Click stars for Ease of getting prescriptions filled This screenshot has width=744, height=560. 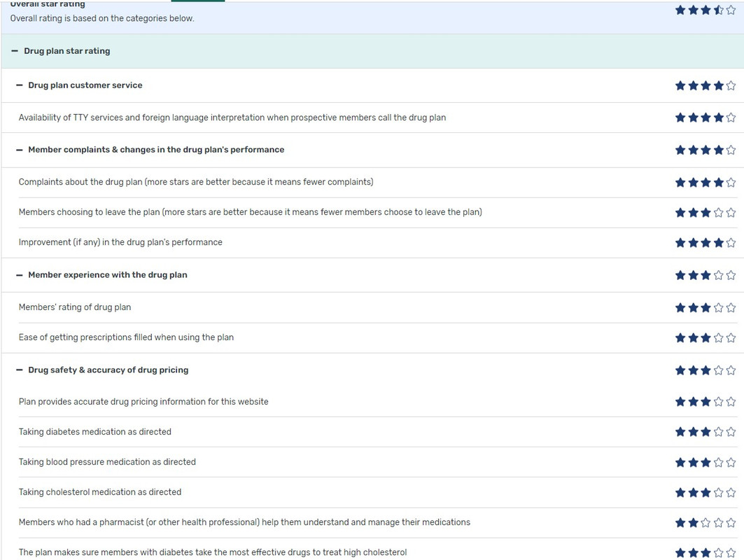coord(705,338)
